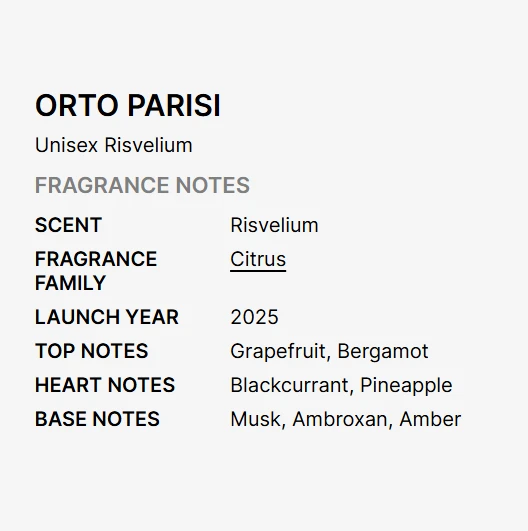Select the Bergamot top note text
The width and height of the screenshot is (528, 531).
(x=383, y=352)
